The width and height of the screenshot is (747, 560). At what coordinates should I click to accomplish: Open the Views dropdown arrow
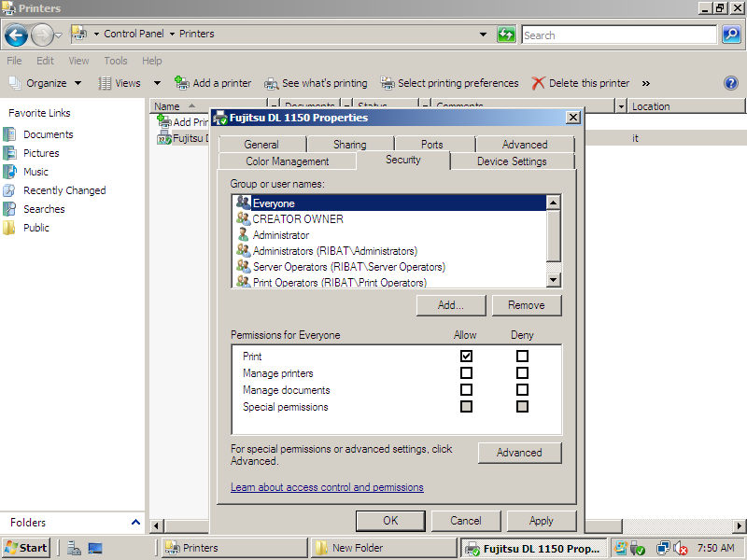pyautogui.click(x=157, y=83)
